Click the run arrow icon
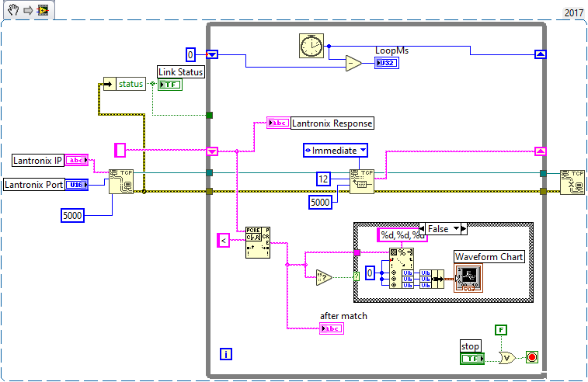Image resolution: width=588 pixels, height=382 pixels. pos(27,9)
